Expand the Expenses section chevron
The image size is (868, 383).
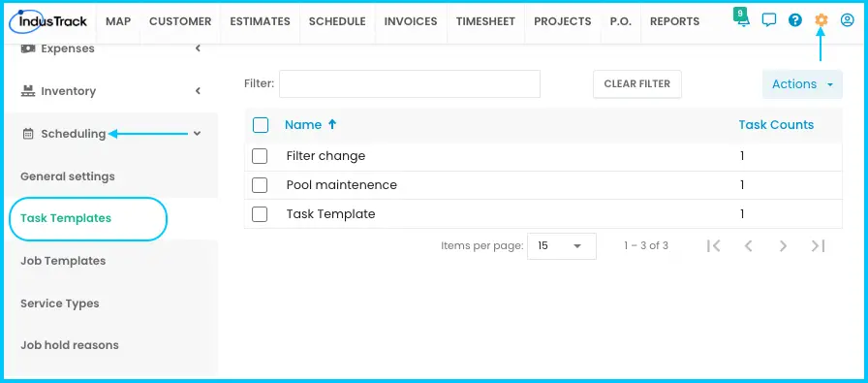(198, 48)
